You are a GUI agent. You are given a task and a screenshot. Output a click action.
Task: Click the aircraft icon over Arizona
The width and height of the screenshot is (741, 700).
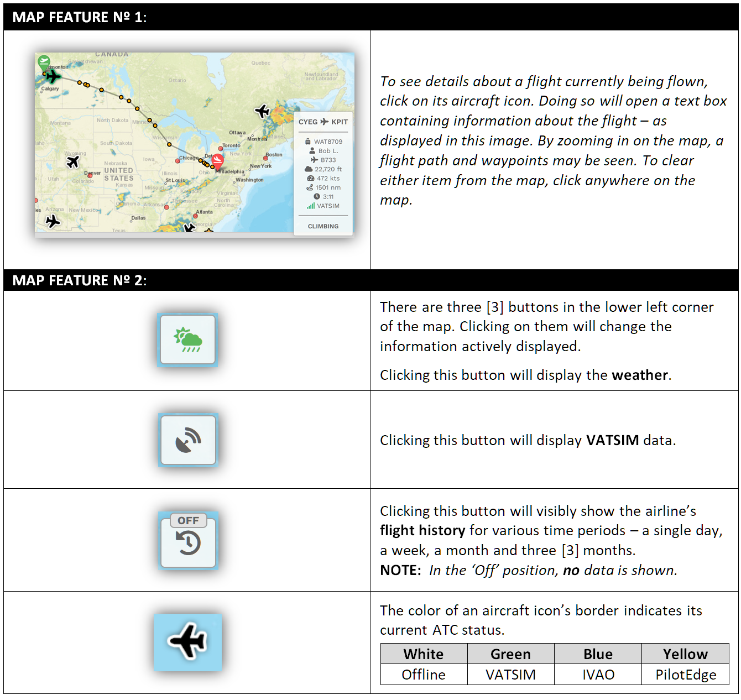point(53,221)
